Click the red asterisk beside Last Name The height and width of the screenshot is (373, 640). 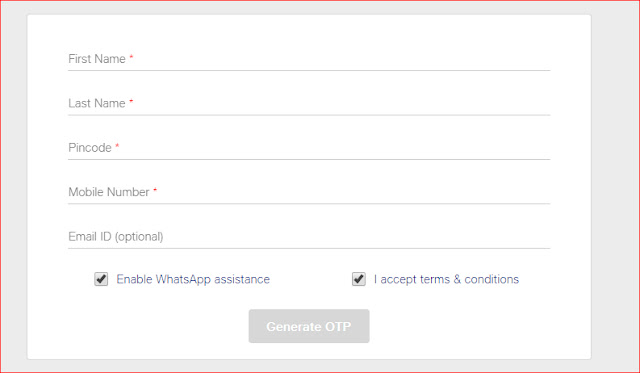coord(131,101)
